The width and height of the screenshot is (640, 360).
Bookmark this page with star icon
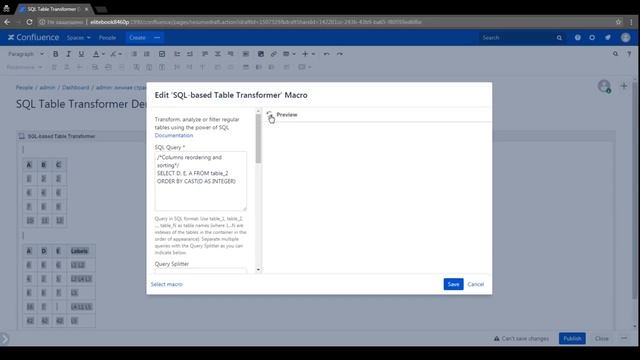(x=618, y=22)
